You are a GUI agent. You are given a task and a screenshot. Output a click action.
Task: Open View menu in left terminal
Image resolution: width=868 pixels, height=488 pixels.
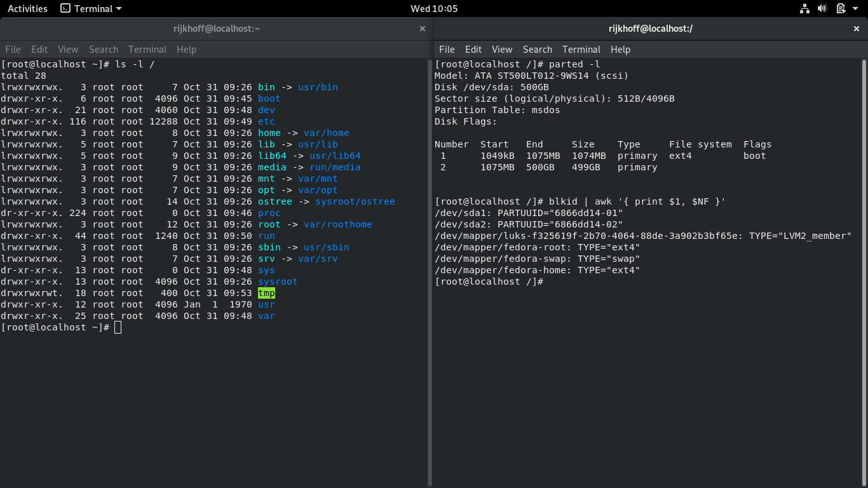68,49
